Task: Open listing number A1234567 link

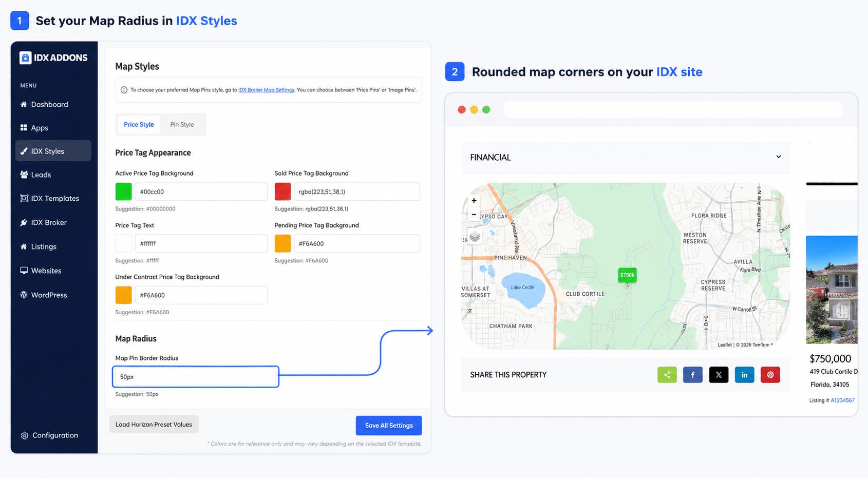Action: 842,400
